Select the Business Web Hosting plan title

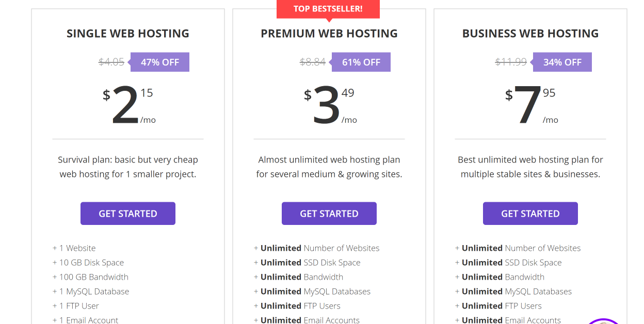(530, 33)
